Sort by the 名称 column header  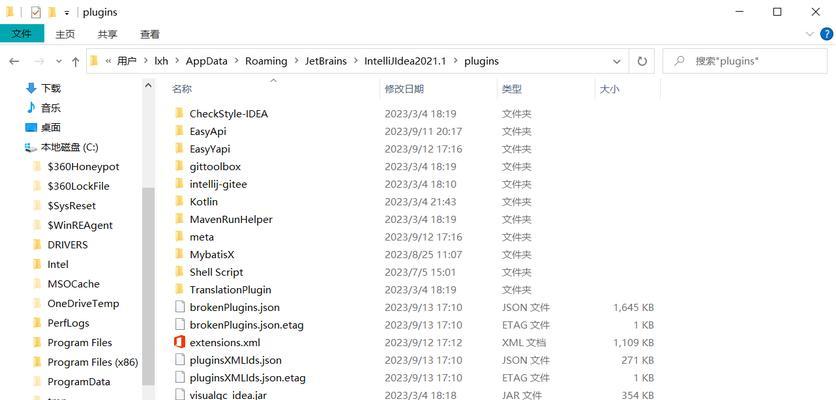pyautogui.click(x=182, y=89)
